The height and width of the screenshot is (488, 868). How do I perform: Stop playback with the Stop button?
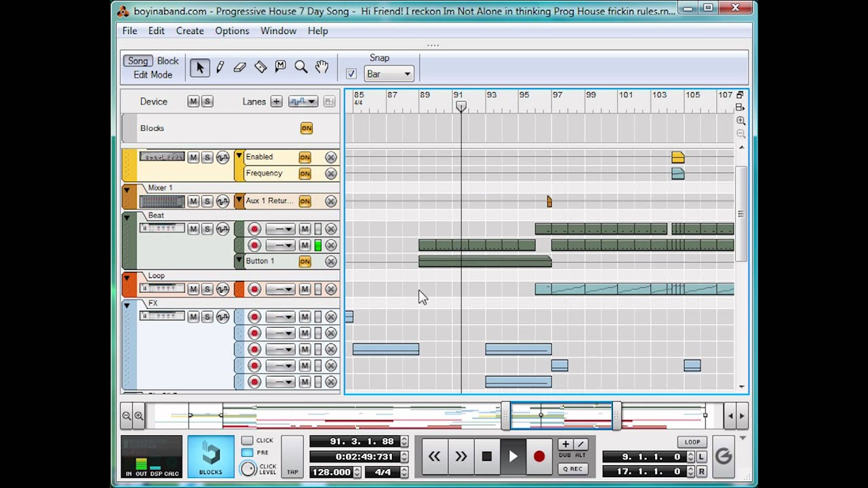click(487, 456)
